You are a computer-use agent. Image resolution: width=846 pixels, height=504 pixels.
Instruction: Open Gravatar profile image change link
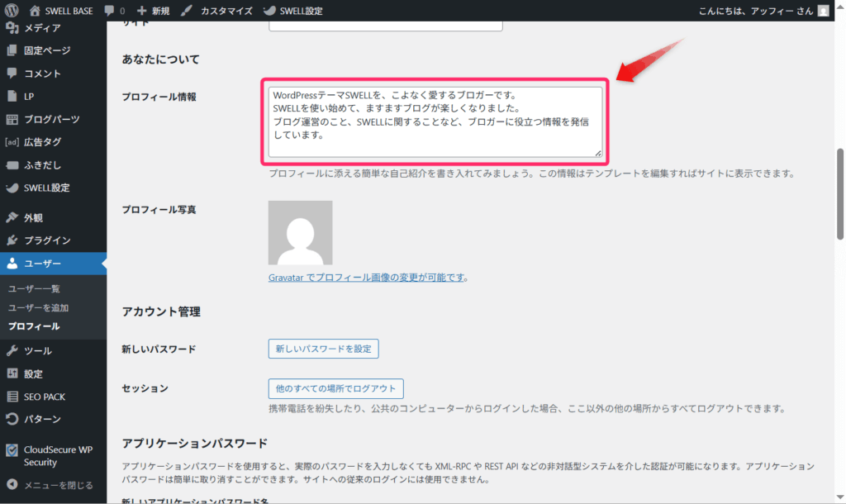tap(366, 278)
